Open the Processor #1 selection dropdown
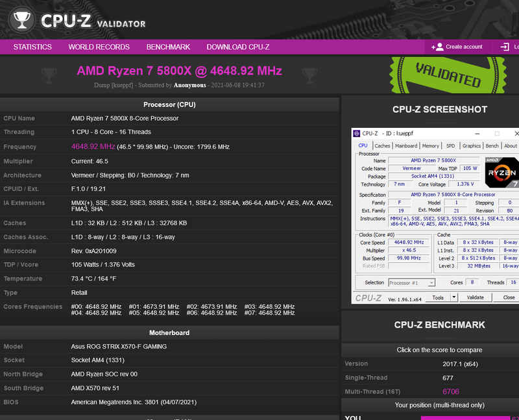This screenshot has width=519, height=420. [x=411, y=283]
